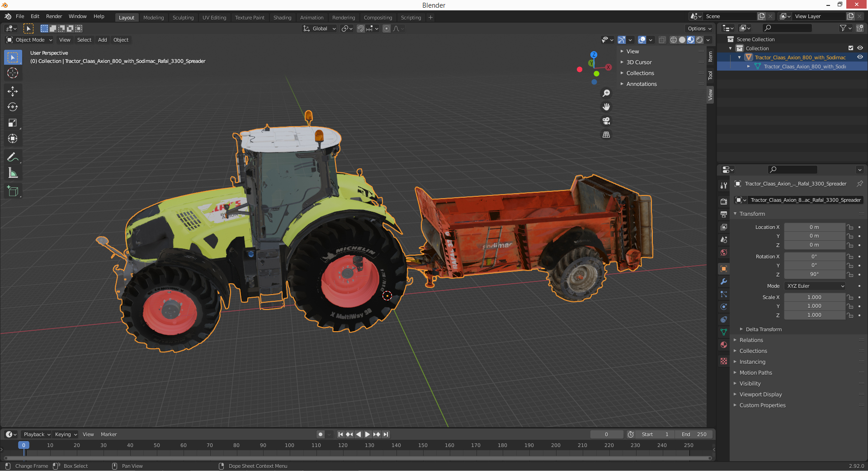Activate the Transform tool

coord(13,139)
